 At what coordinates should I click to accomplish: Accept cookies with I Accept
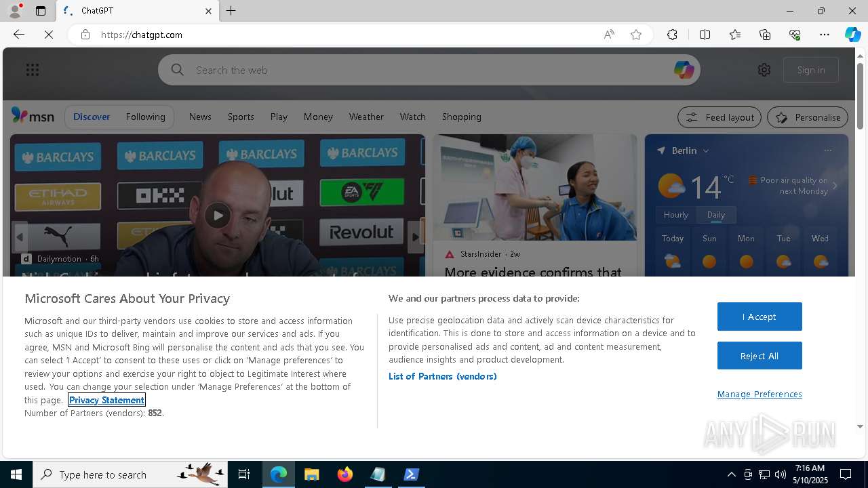759,317
